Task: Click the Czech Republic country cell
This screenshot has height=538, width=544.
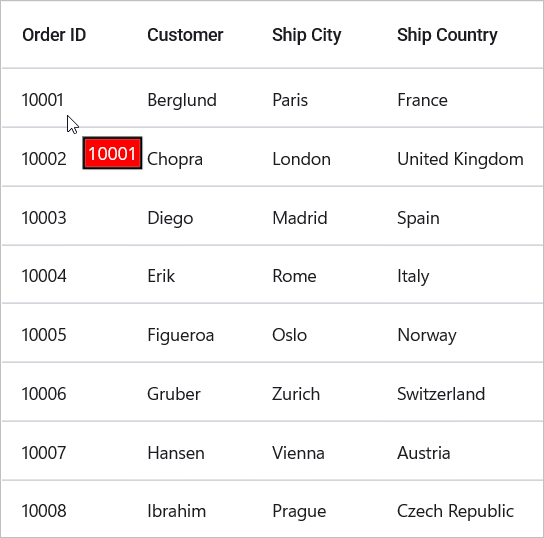Action: coord(455,511)
